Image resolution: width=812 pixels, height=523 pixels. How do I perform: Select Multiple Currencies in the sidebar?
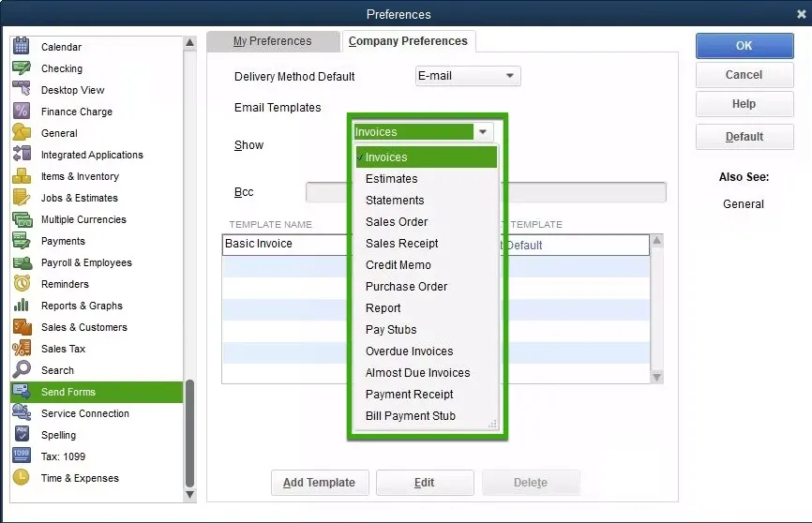[x=97, y=219]
